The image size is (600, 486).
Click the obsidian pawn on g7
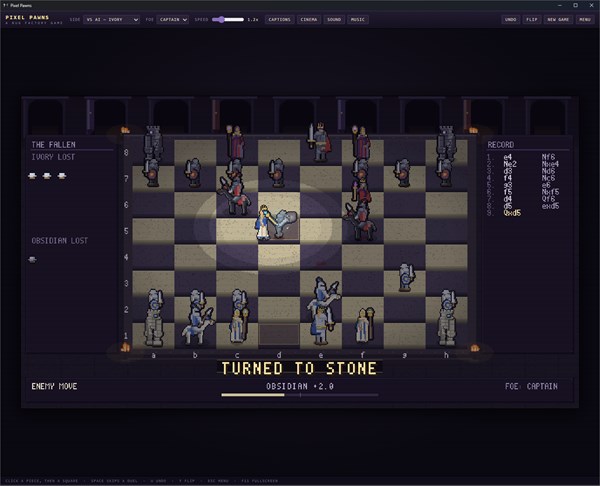point(402,173)
